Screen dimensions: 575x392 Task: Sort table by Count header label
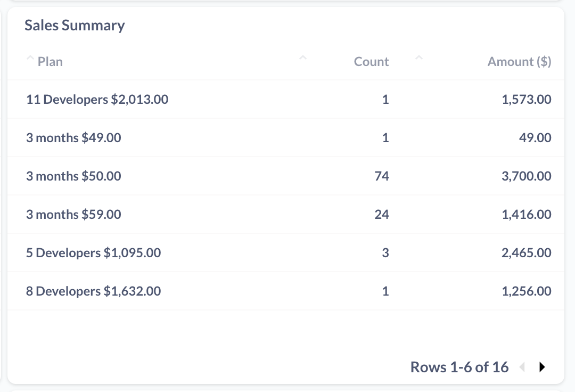click(371, 62)
